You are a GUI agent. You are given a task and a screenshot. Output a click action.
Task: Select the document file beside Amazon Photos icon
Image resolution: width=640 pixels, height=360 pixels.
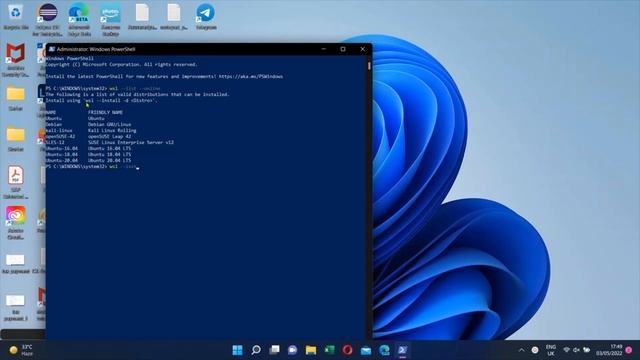pyautogui.click(x=142, y=17)
